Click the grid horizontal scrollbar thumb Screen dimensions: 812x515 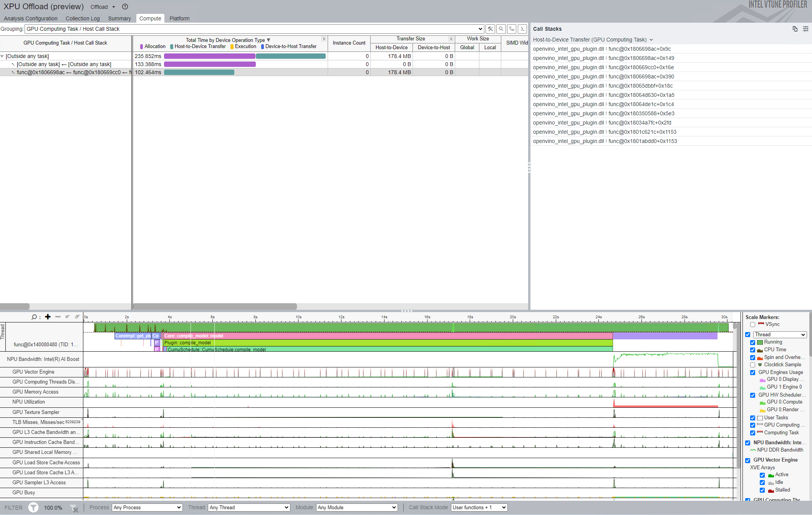(x=214, y=306)
